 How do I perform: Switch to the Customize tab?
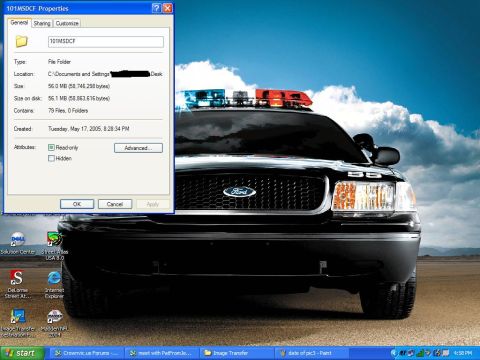coord(67,23)
